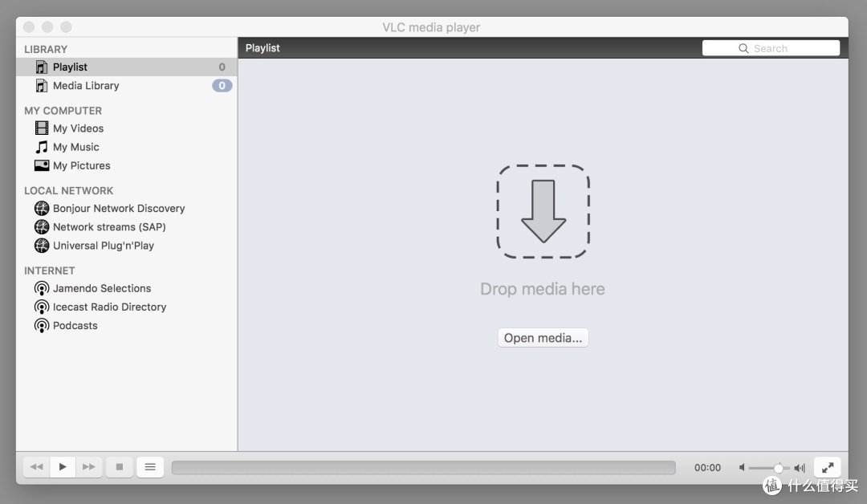Viewport: 867px width, 504px height.
Task: Click the Media Library count badge
Action: pyautogui.click(x=222, y=86)
